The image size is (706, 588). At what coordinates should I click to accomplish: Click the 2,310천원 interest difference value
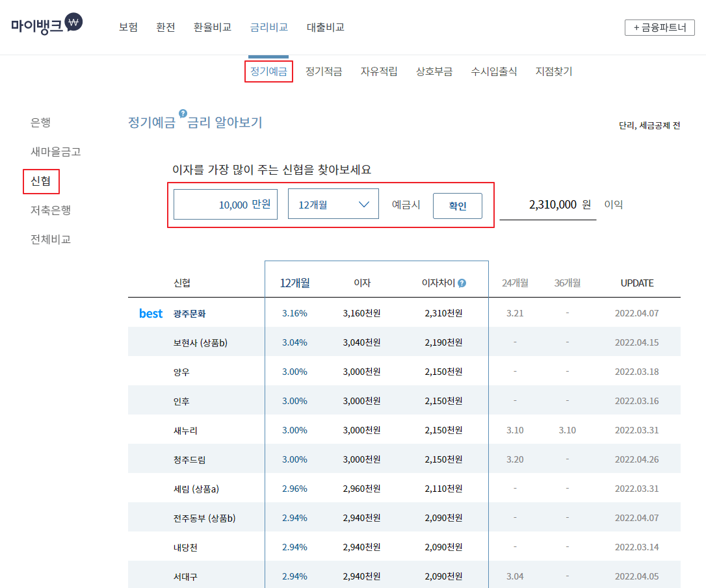coord(443,313)
